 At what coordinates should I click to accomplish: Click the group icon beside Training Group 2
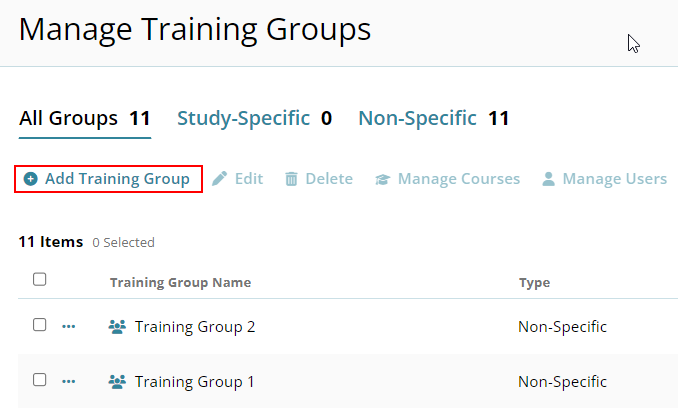[x=117, y=327]
